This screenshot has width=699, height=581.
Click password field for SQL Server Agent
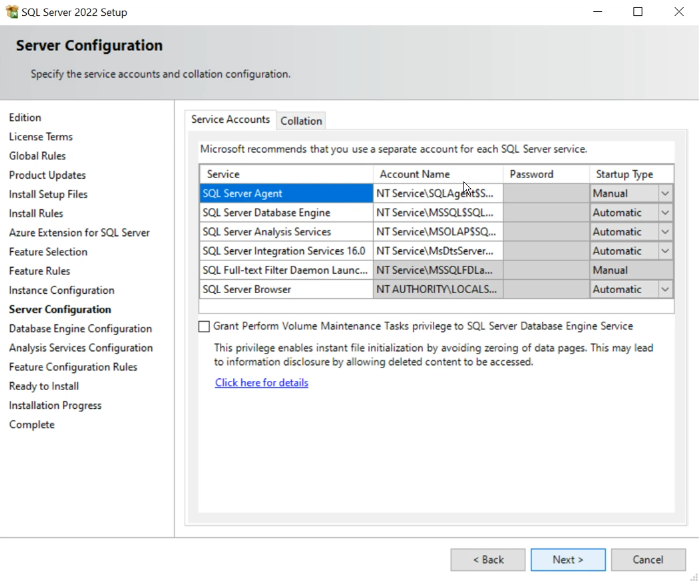click(x=546, y=194)
